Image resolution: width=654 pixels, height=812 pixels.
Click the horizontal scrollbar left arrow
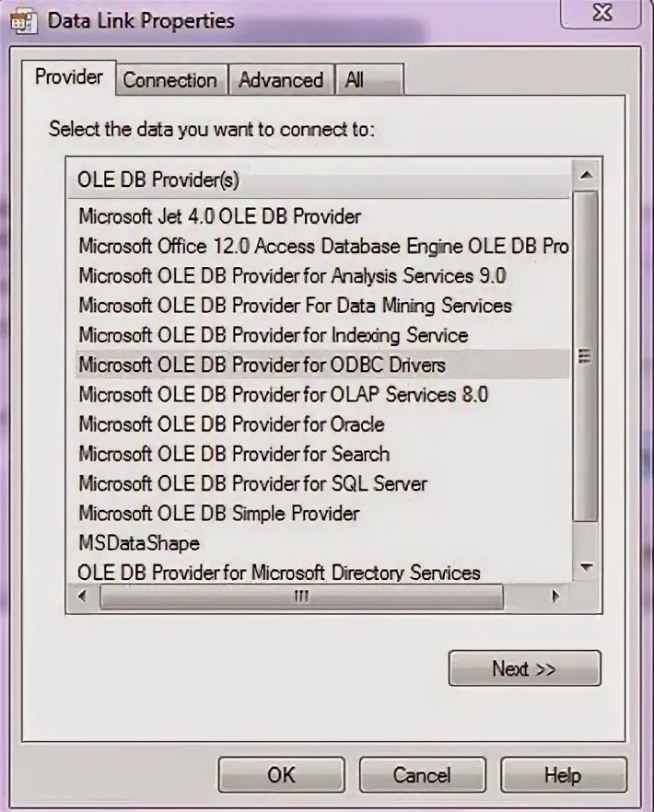click(82, 597)
